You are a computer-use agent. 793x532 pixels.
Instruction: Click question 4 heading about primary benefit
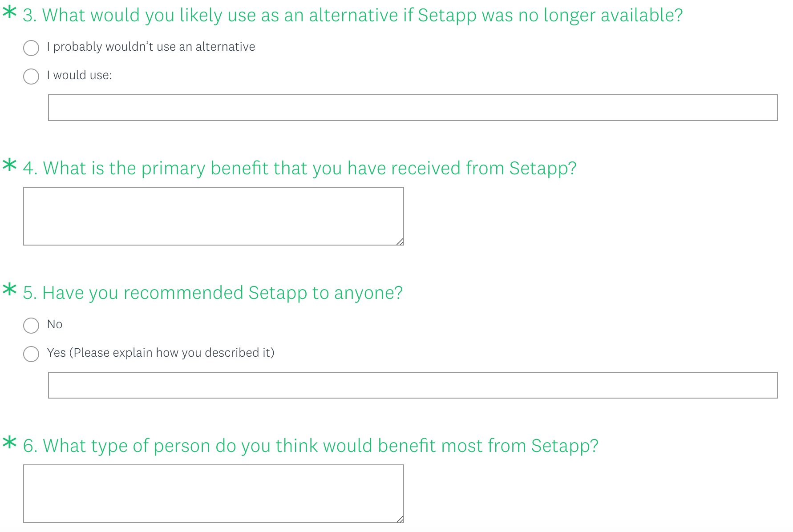tap(299, 169)
